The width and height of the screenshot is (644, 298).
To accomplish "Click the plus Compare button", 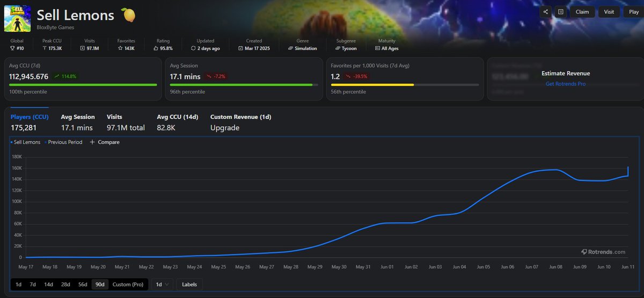I will (105, 142).
